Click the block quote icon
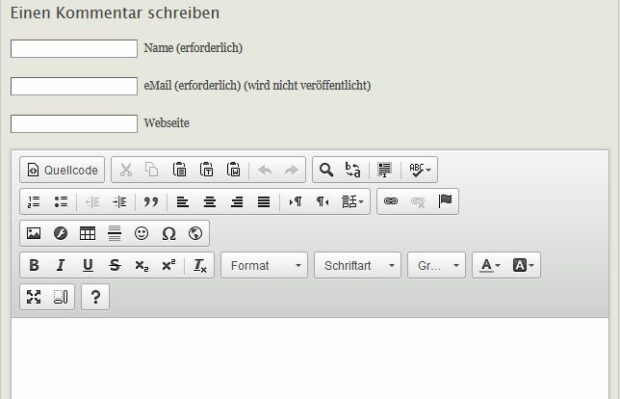 tap(151, 202)
